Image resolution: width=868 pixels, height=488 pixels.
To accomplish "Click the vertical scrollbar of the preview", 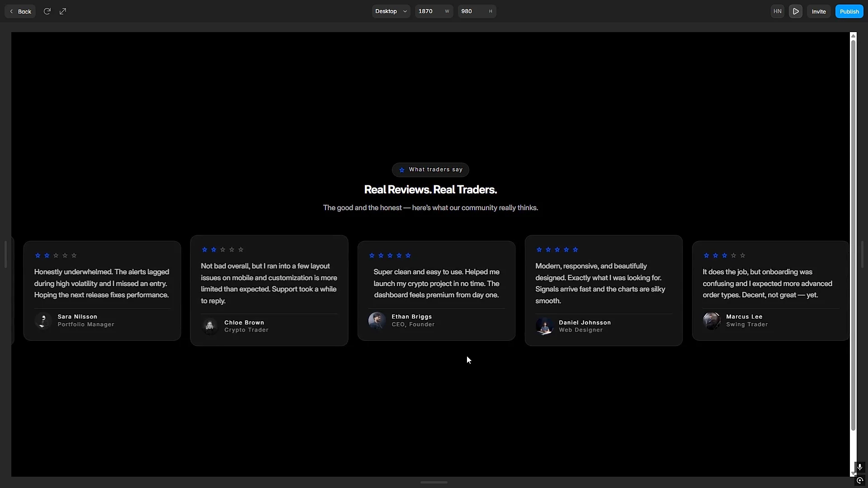I will point(854,235).
